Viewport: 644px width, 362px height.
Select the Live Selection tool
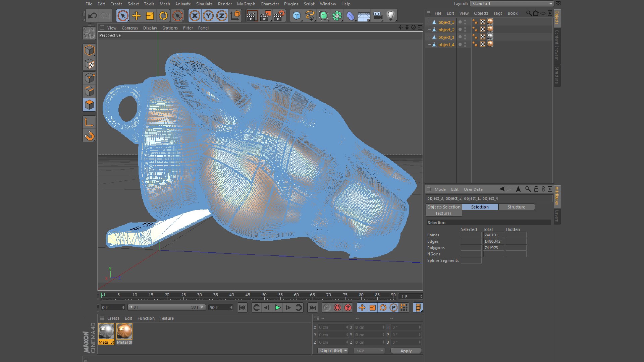[x=123, y=16]
